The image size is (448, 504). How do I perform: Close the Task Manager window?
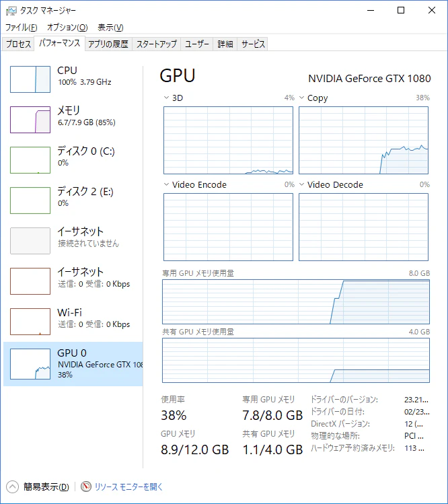[x=432, y=10]
